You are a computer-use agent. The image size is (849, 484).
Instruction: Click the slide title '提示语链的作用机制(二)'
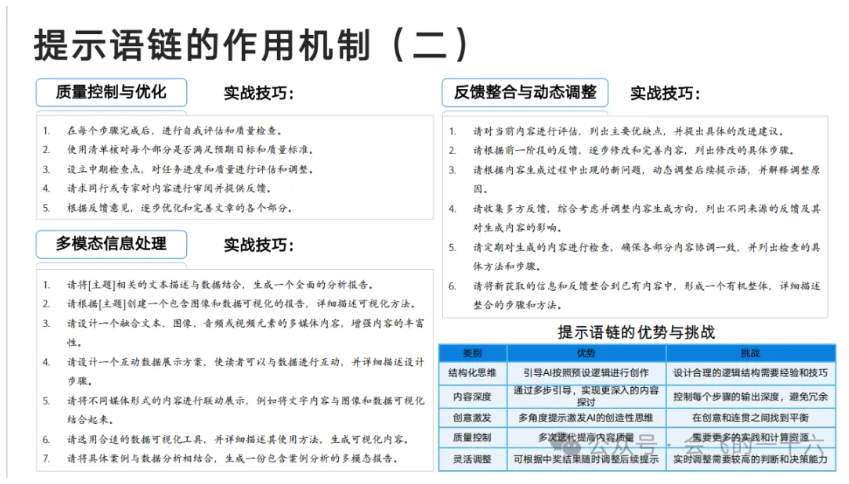pyautogui.click(x=251, y=45)
